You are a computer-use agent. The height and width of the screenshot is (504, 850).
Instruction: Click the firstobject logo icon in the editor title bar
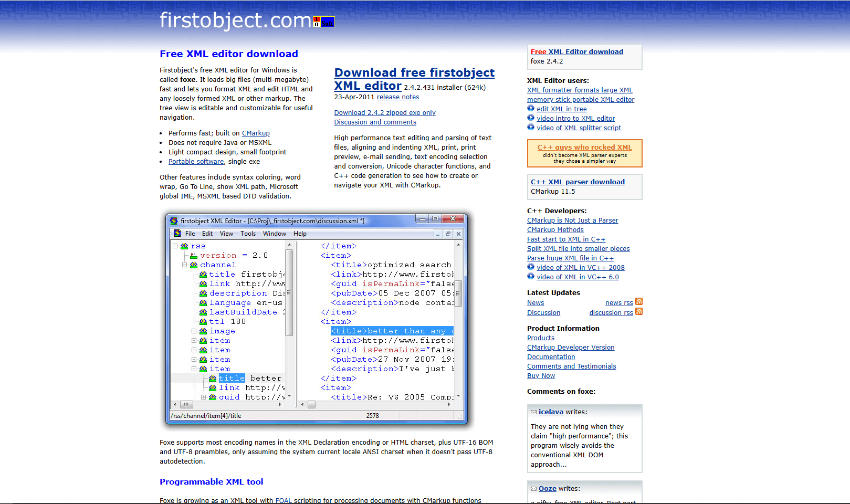pyautogui.click(x=174, y=220)
